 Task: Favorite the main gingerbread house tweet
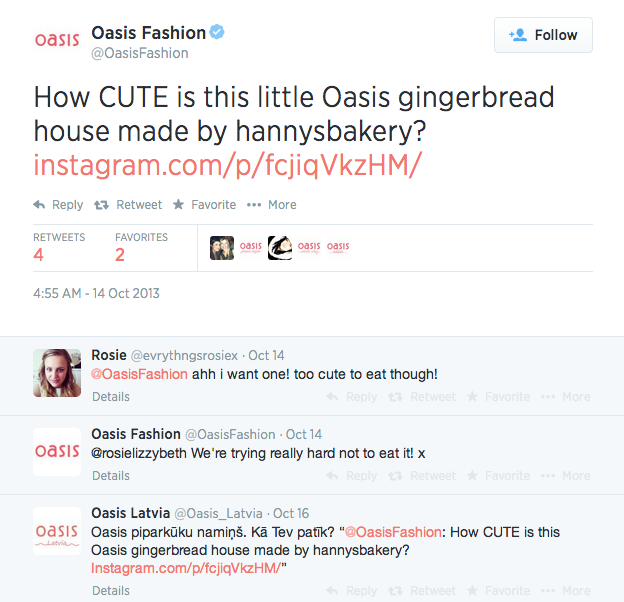[204, 204]
